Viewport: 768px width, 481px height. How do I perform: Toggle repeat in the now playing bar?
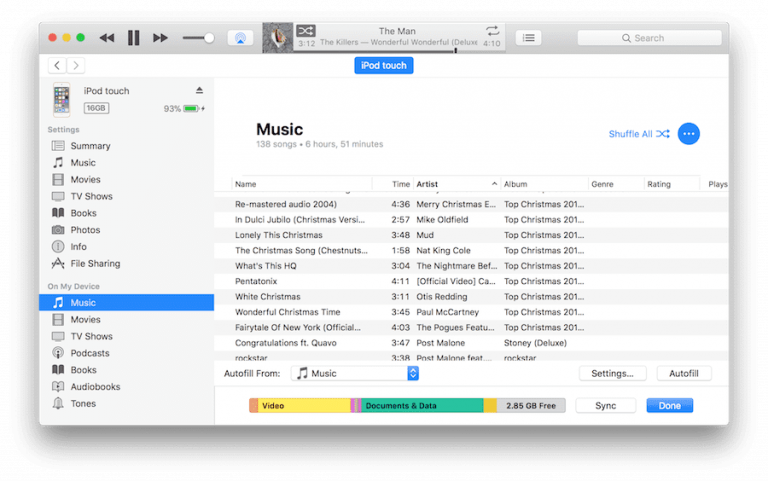(x=492, y=31)
